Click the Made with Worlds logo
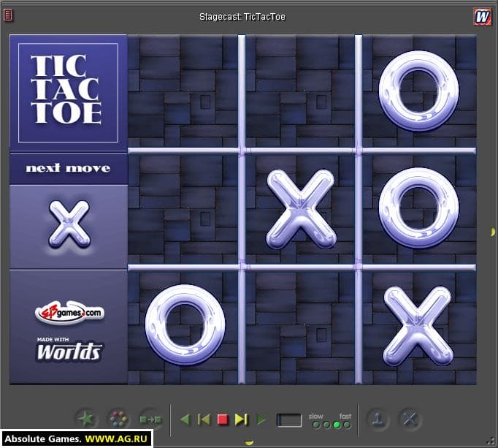The width and height of the screenshot is (498, 448). (x=69, y=349)
